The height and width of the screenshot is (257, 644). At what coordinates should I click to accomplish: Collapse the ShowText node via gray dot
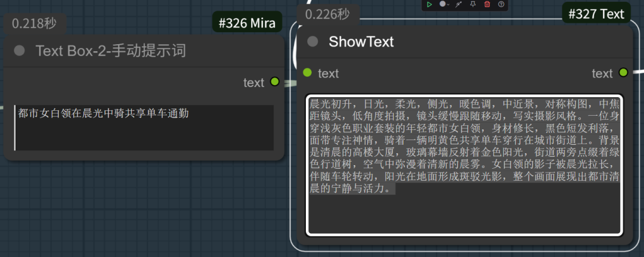click(312, 42)
